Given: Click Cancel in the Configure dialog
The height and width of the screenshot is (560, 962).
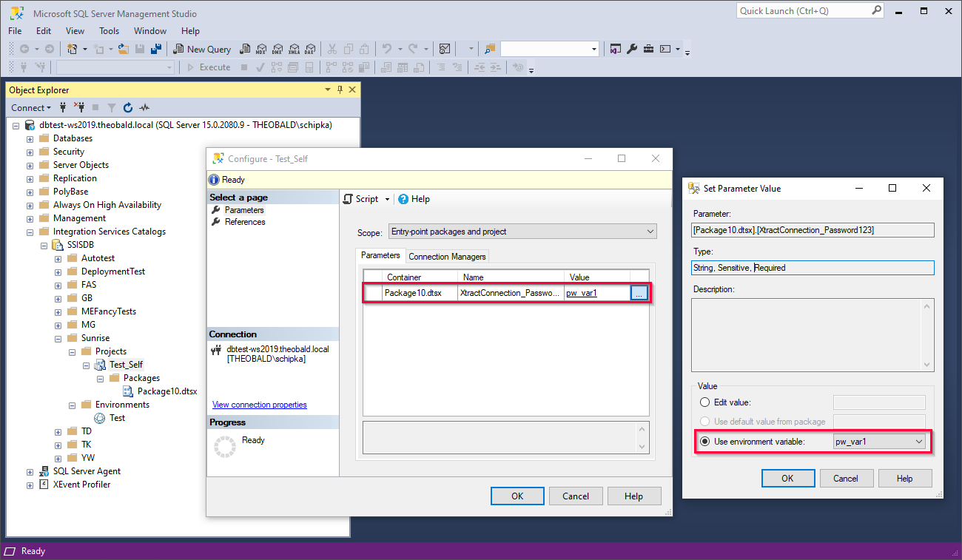Looking at the screenshot, I should (x=576, y=496).
